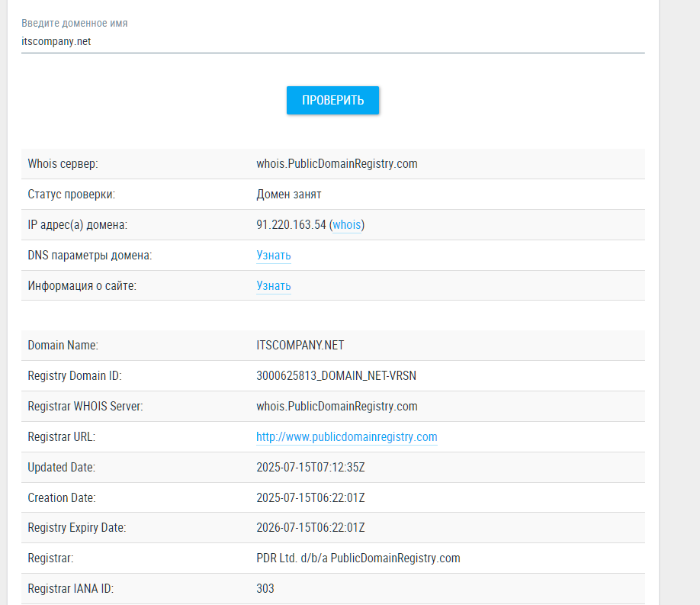This screenshot has height=605, width=700.
Task: Click the Введите доменное имя field label
Action: pos(75,24)
